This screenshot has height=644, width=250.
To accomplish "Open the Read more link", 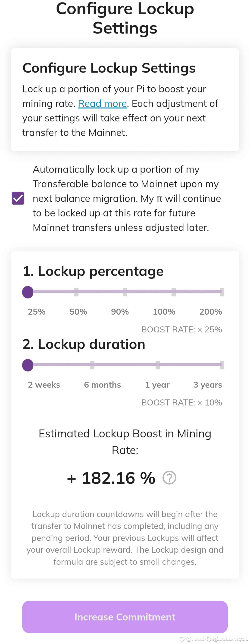I will (103, 104).
